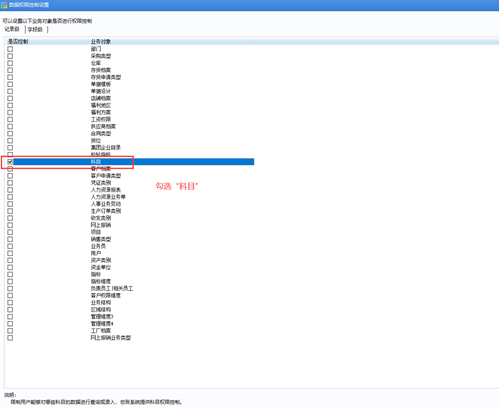Click the data permission settings window icon
The height and width of the screenshot is (408, 499).
[x=4, y=5]
